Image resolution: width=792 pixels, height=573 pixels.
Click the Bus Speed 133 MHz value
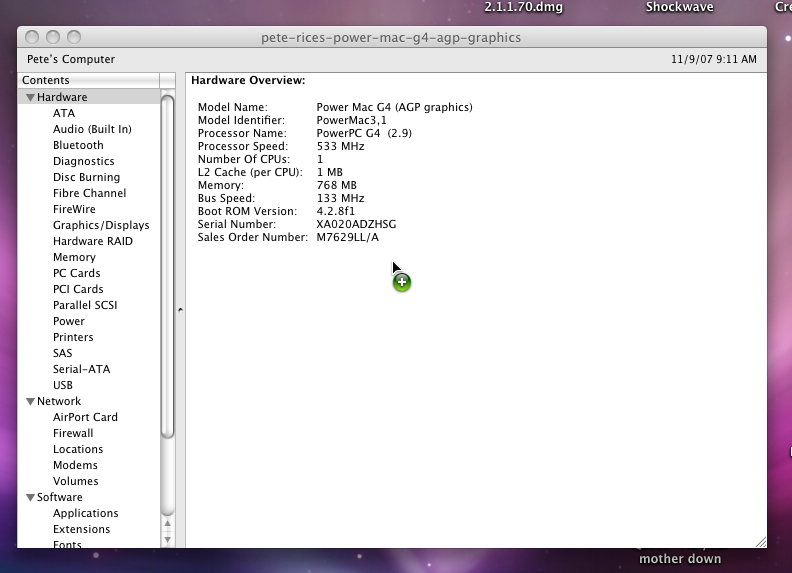point(340,198)
